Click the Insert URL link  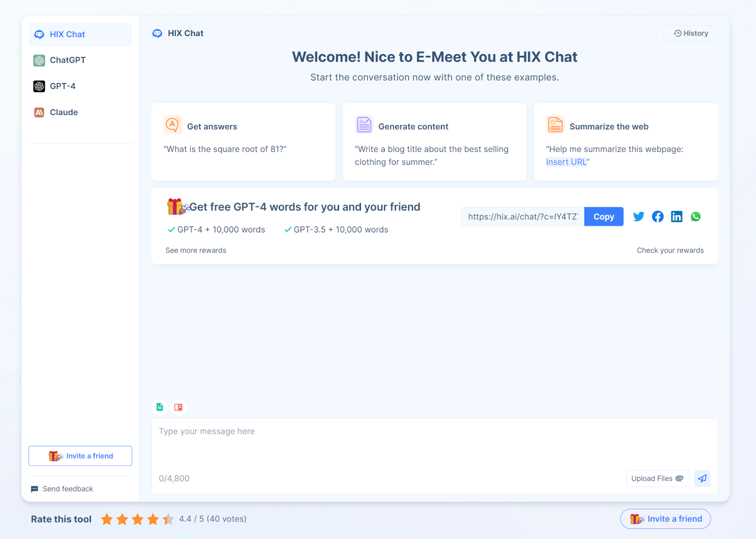point(566,162)
